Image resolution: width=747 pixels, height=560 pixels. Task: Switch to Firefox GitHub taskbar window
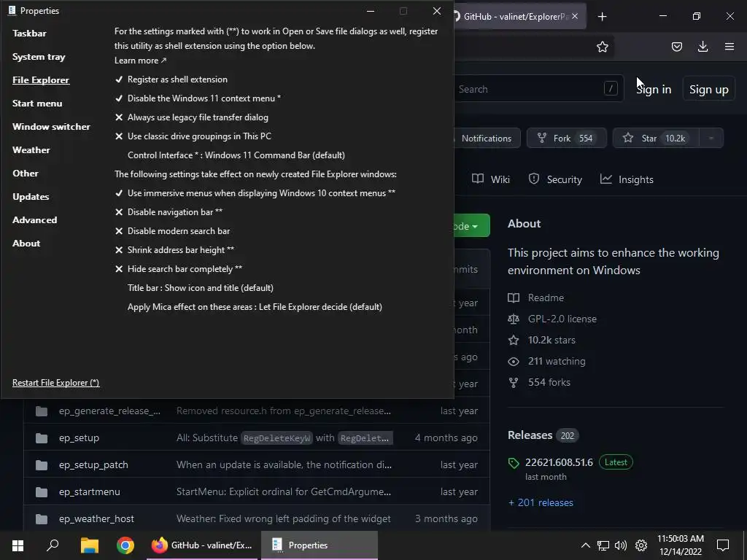(x=202, y=545)
